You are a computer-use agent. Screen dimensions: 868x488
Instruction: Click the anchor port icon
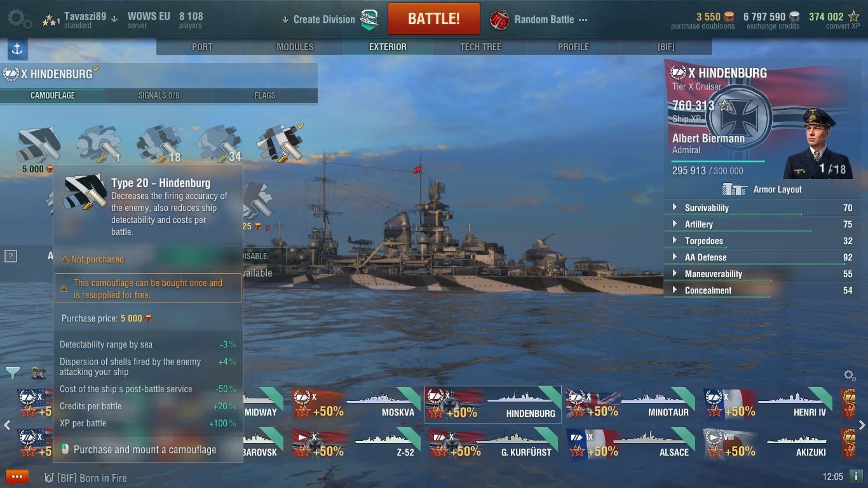tap(17, 48)
